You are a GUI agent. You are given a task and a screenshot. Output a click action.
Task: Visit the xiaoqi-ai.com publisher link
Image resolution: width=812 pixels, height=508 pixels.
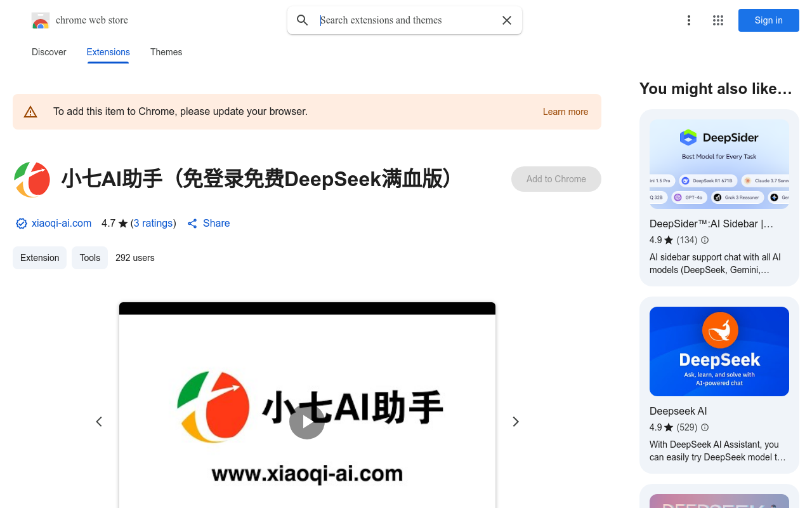point(62,224)
